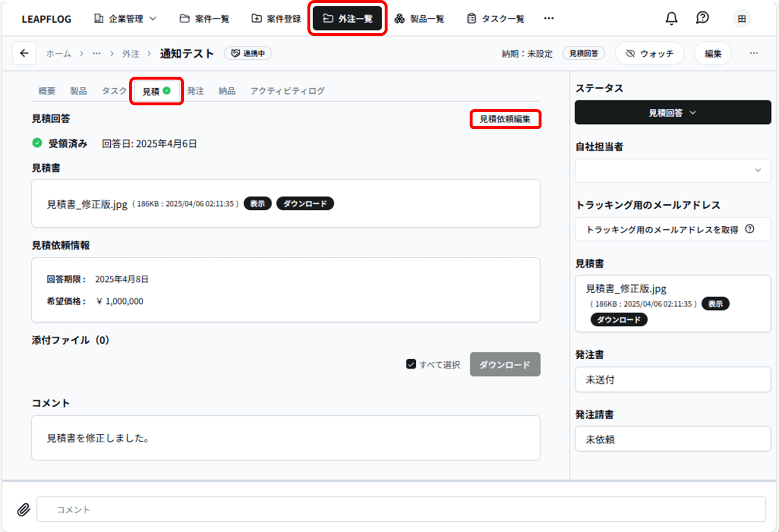Open the 見積回答 status dropdown
This screenshot has width=779, height=532.
pyautogui.click(x=673, y=113)
